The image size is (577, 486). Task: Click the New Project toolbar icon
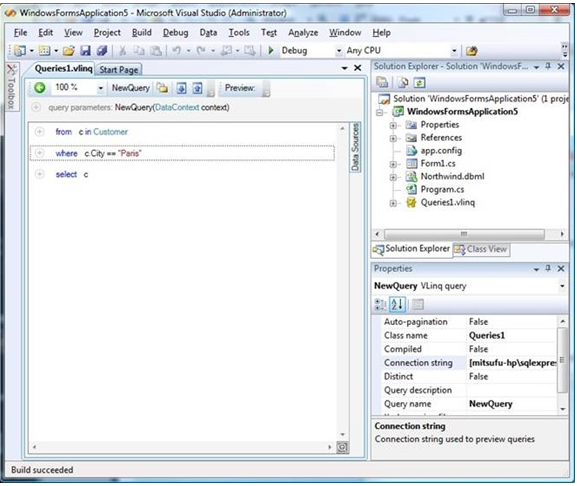click(20, 50)
